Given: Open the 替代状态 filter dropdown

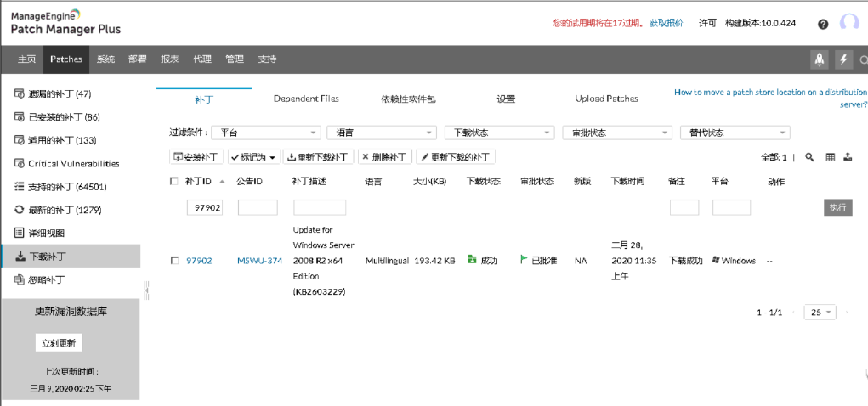Looking at the screenshot, I should point(735,133).
